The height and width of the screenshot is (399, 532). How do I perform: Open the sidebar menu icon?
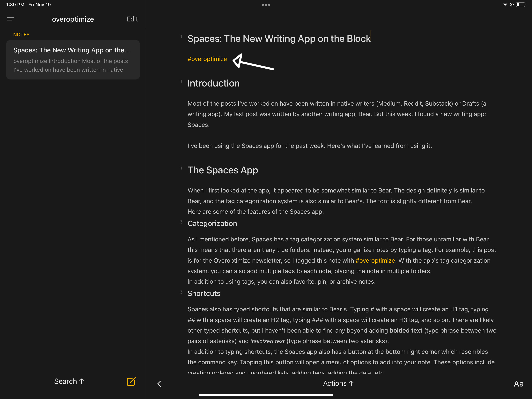click(11, 19)
